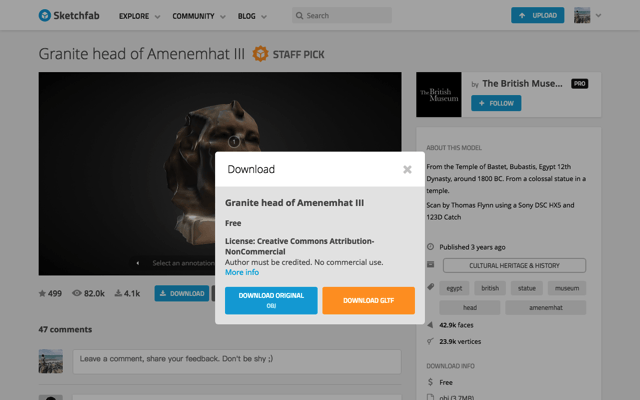Image resolution: width=640 pixels, height=400 pixels.
Task: Open the Community menu
Action: click(193, 16)
